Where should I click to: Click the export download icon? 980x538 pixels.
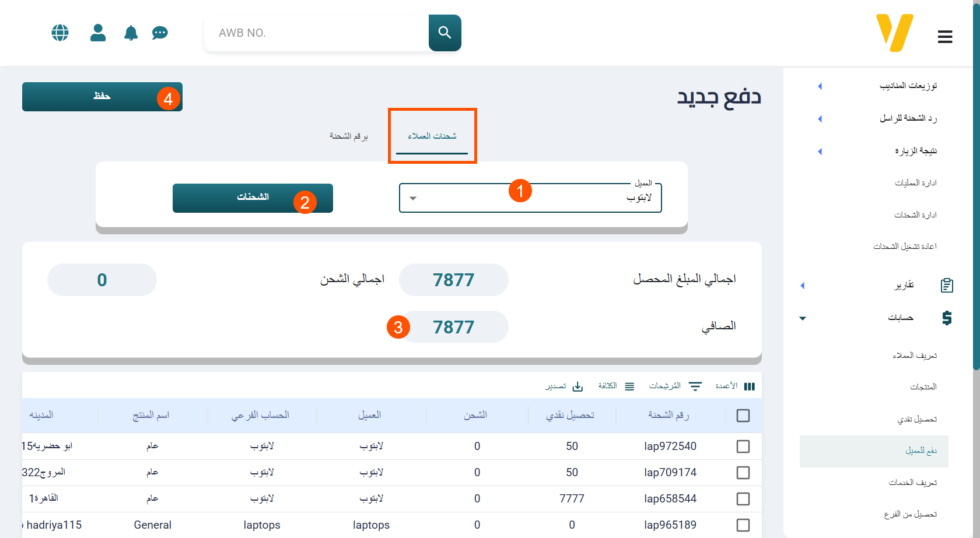[577, 386]
